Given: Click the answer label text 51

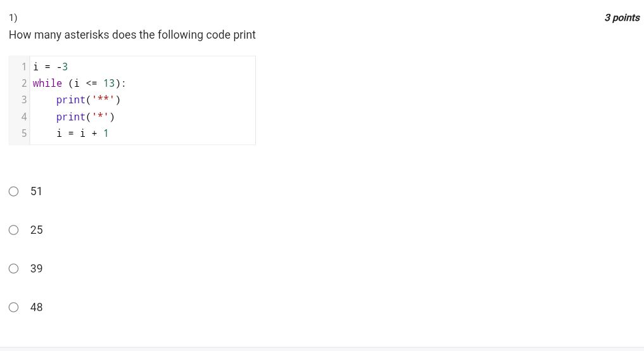Looking at the screenshot, I should pyautogui.click(x=36, y=191).
